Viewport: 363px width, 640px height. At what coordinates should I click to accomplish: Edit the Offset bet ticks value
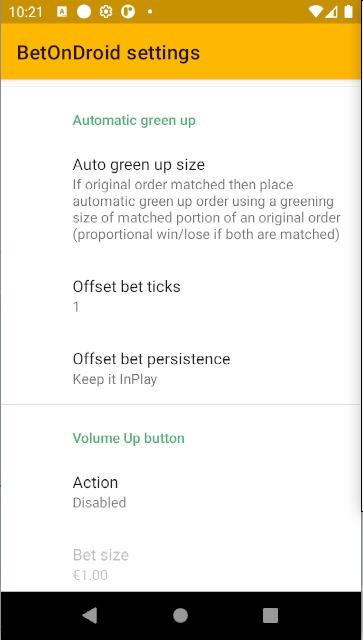click(181, 296)
